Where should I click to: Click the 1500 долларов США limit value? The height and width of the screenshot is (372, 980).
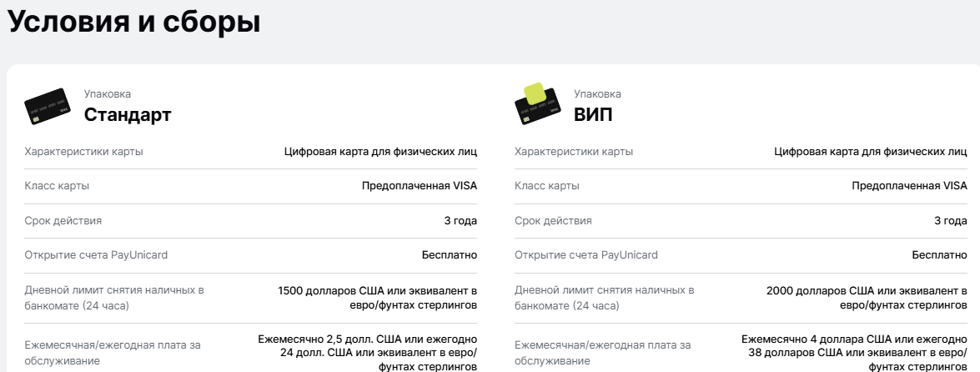click(x=378, y=299)
